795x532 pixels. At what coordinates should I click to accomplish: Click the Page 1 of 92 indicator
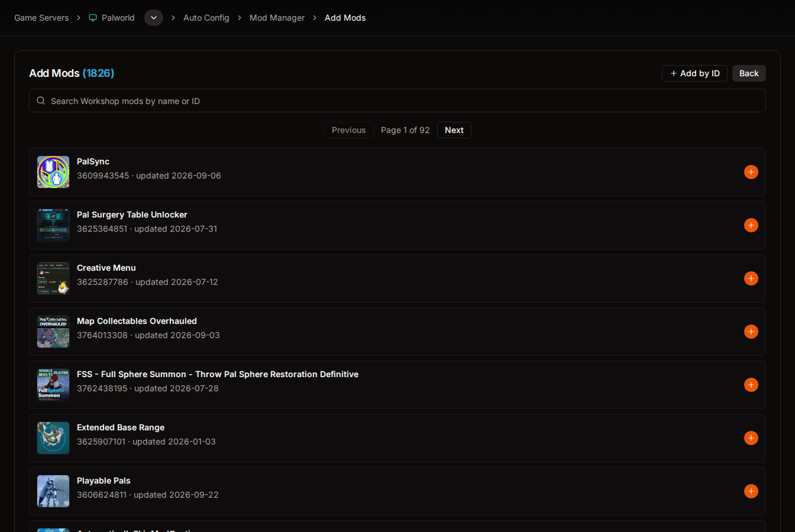(405, 130)
